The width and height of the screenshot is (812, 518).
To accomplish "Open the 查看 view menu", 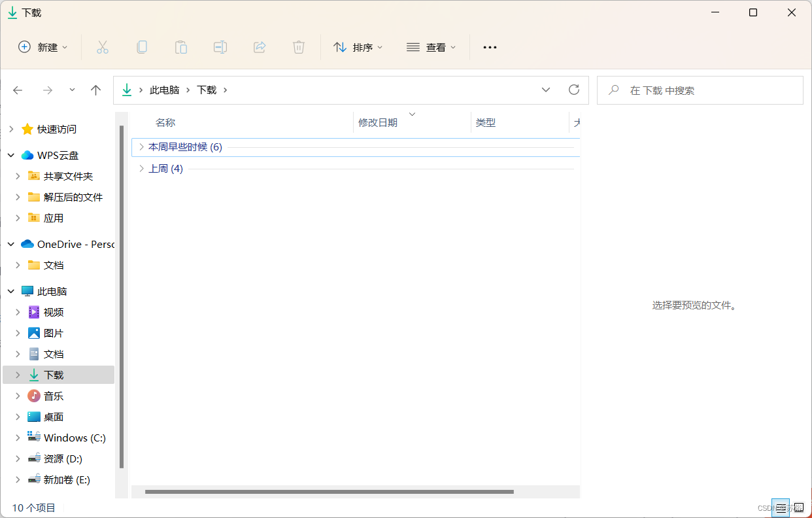I will [x=431, y=46].
